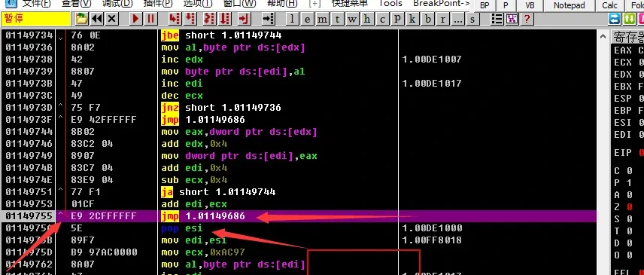
Task: Open the Log window with the 'l' button
Action: point(292,19)
